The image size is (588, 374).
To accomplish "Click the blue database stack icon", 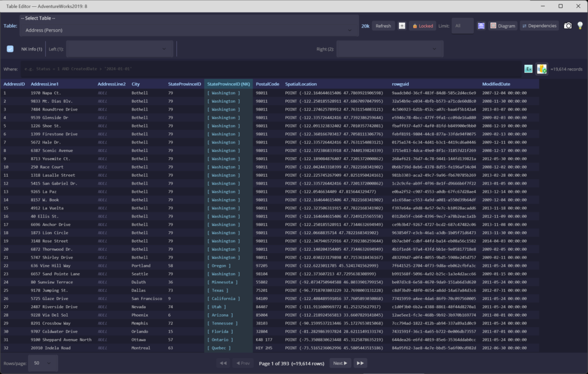I will tap(481, 26).
